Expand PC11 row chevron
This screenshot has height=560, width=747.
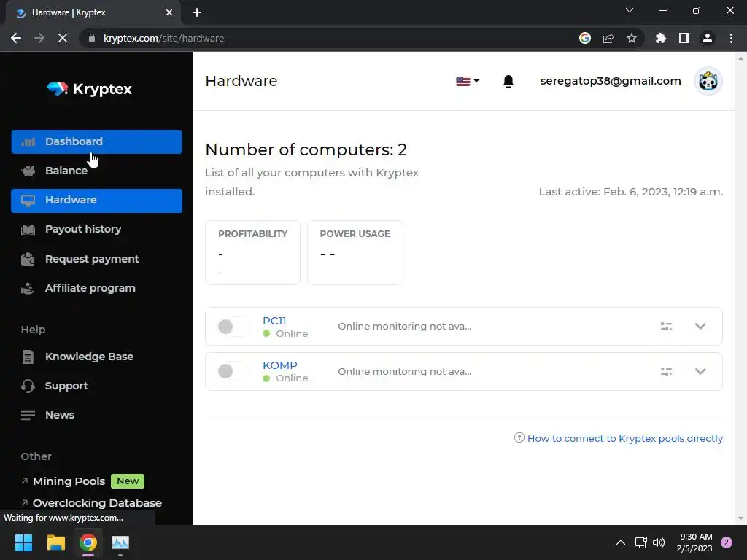(x=700, y=326)
